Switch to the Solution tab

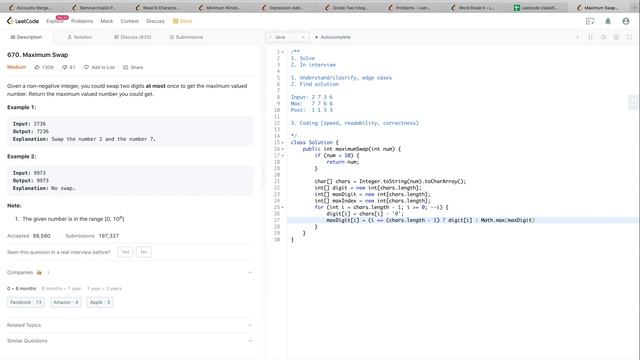[x=80, y=37]
